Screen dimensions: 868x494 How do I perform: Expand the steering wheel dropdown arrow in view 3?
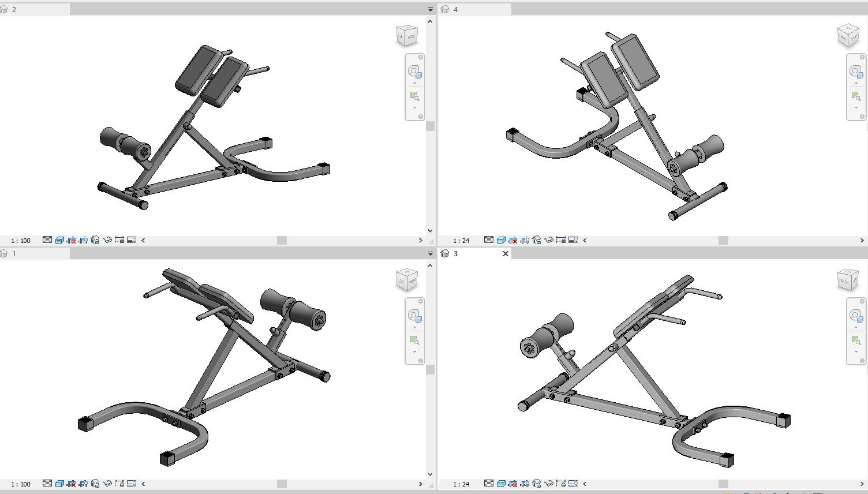(856, 327)
